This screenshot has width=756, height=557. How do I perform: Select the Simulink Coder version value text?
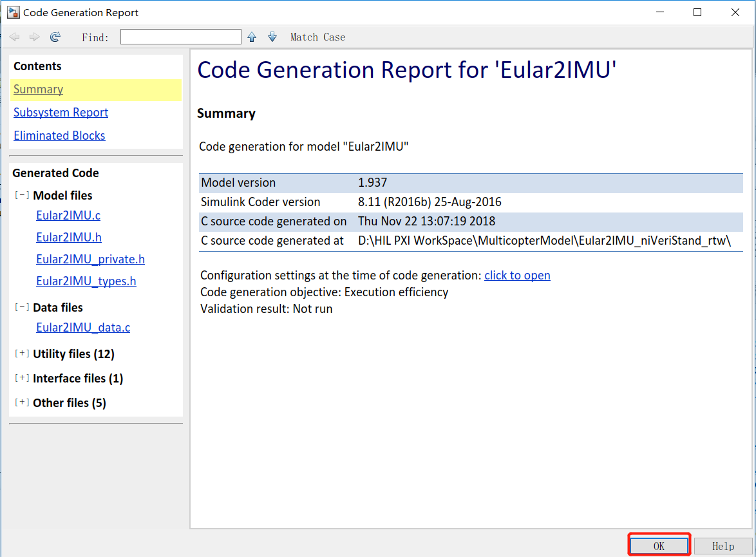pos(430,202)
